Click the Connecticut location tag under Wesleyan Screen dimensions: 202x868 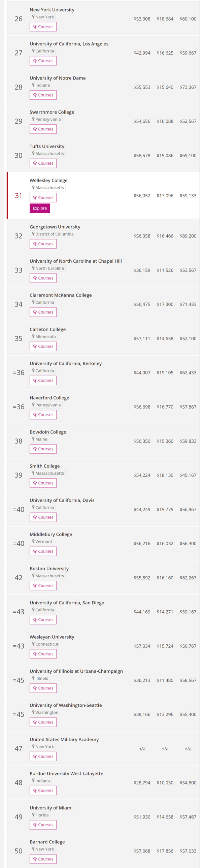pos(47,644)
